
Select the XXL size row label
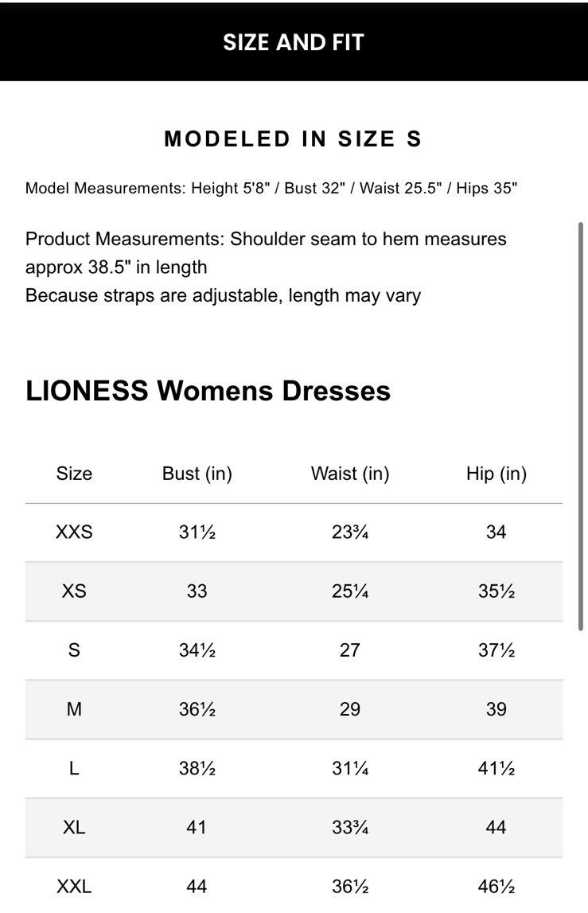tap(74, 886)
